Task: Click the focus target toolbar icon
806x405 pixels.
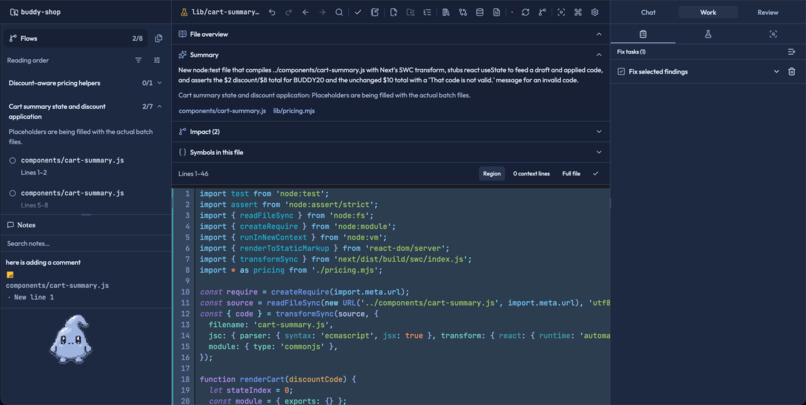Action: pos(561,12)
